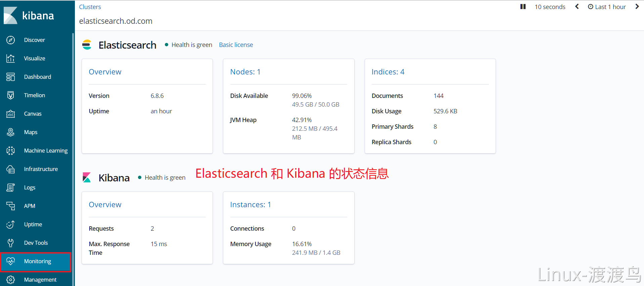
Task: Click the Kibana section logo icon
Action: coord(87,177)
